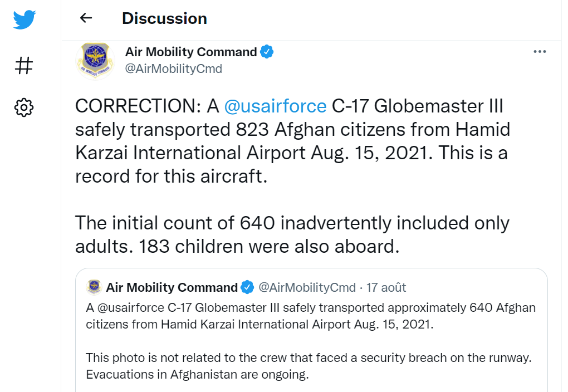This screenshot has height=392, width=568.
Task: Click the "CORRECTION: A" opening tweet text
Action: (x=147, y=106)
